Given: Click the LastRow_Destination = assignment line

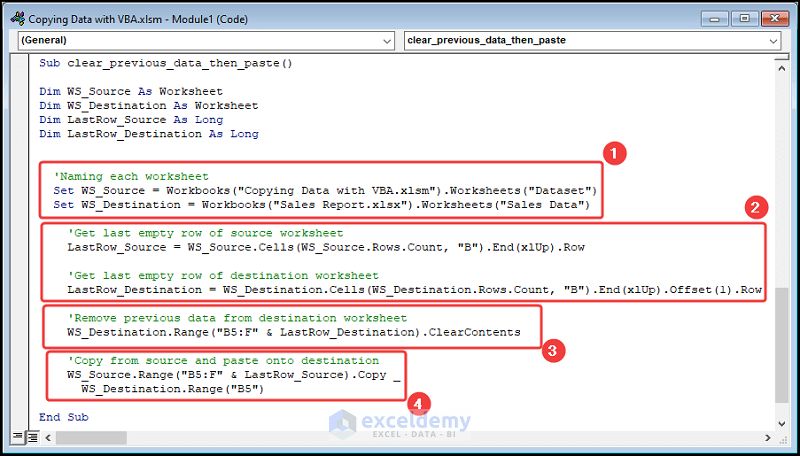Looking at the screenshot, I should pos(414,290).
